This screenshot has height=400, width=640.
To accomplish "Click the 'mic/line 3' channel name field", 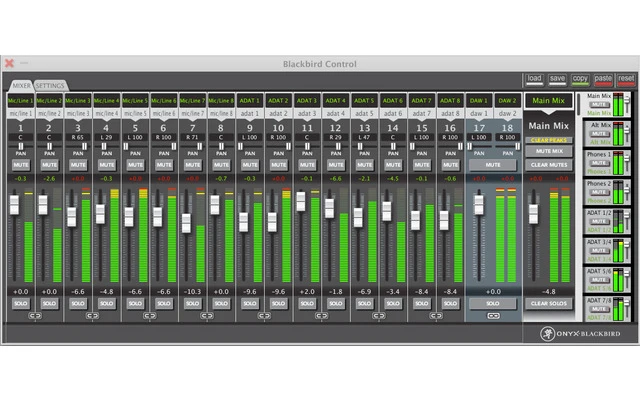I will (x=78, y=113).
